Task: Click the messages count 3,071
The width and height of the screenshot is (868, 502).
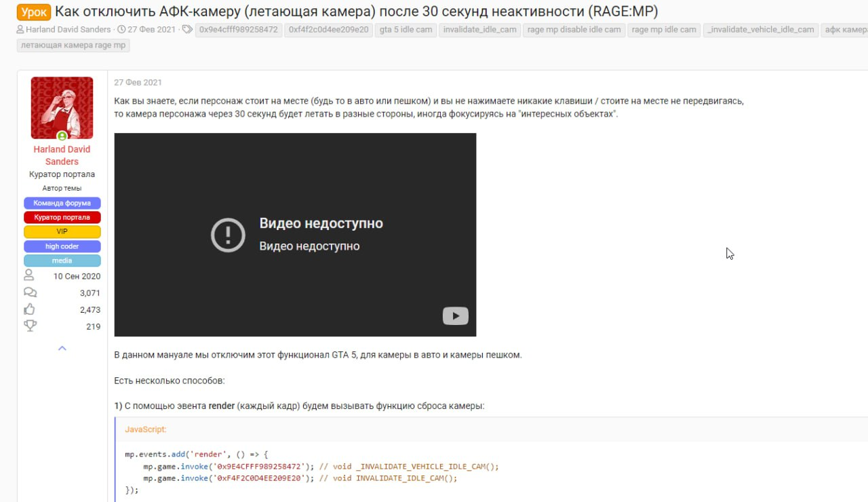Action: pyautogui.click(x=90, y=293)
